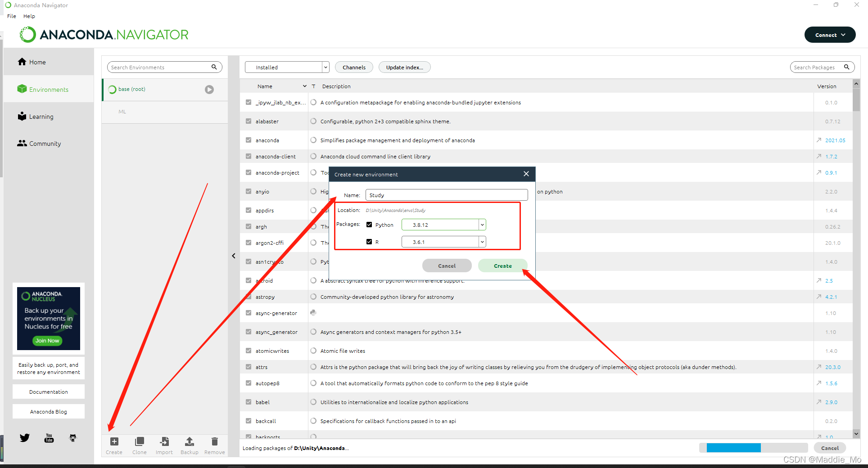This screenshot has height=468, width=868.
Task: Click the Documentation button
Action: [49, 391]
